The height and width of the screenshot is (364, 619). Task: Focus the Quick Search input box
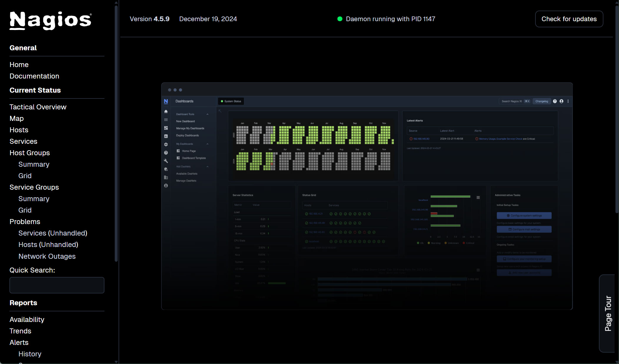[57, 285]
